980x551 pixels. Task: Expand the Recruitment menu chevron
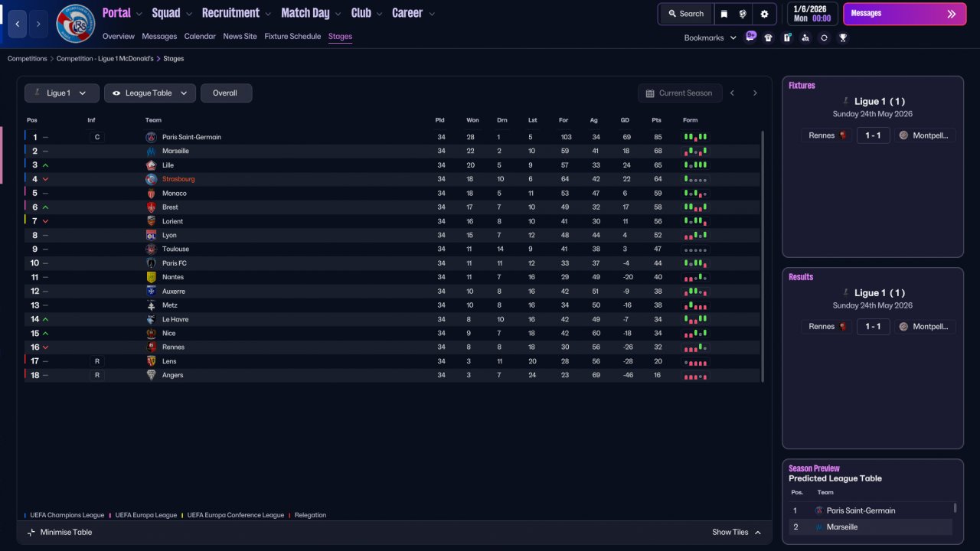coord(267,14)
